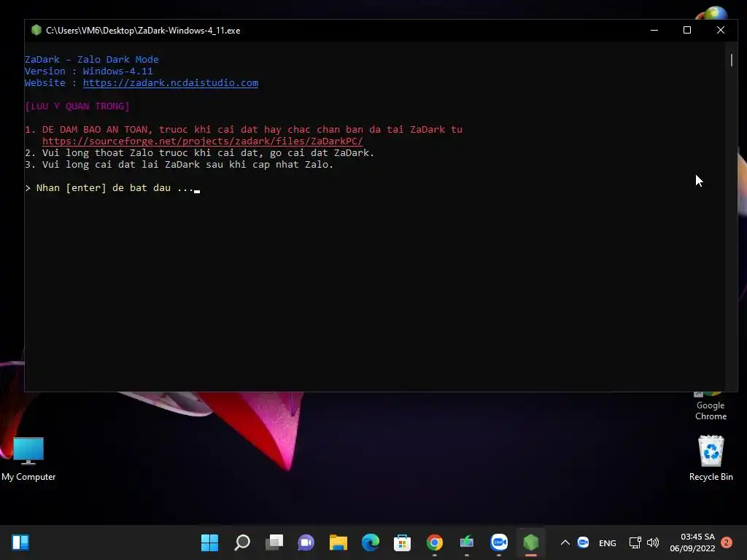747x560 pixels.
Task: Open notification center badge showing 2
Action: coord(727,542)
